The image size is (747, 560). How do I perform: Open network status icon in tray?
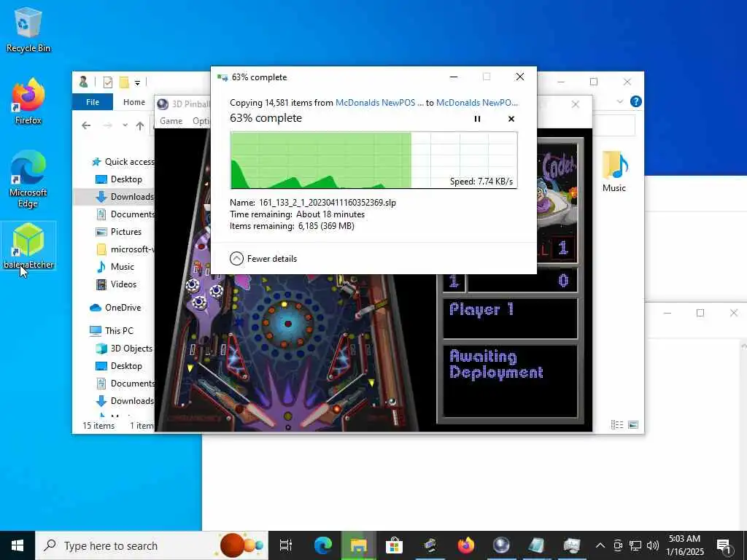pos(635,545)
